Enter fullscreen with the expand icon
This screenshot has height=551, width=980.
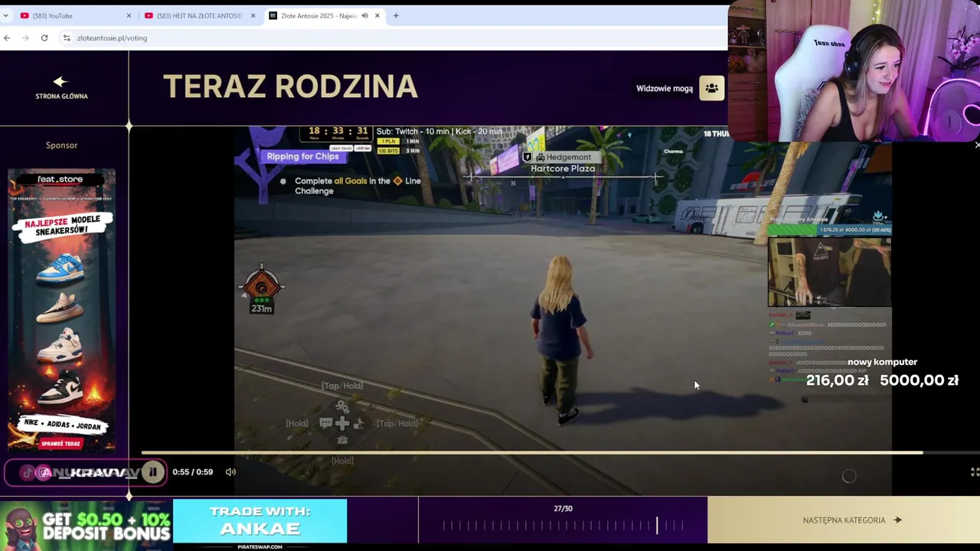click(x=975, y=472)
